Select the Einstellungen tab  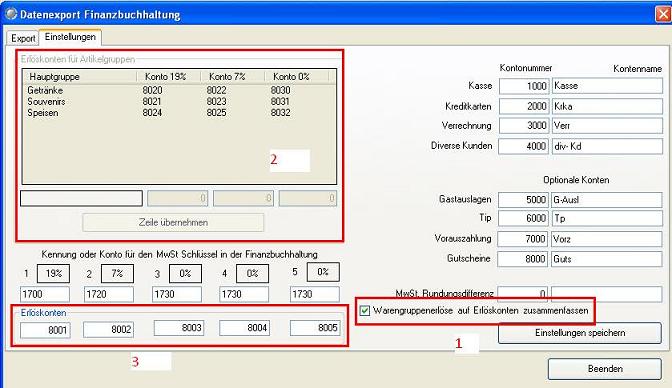(70, 37)
